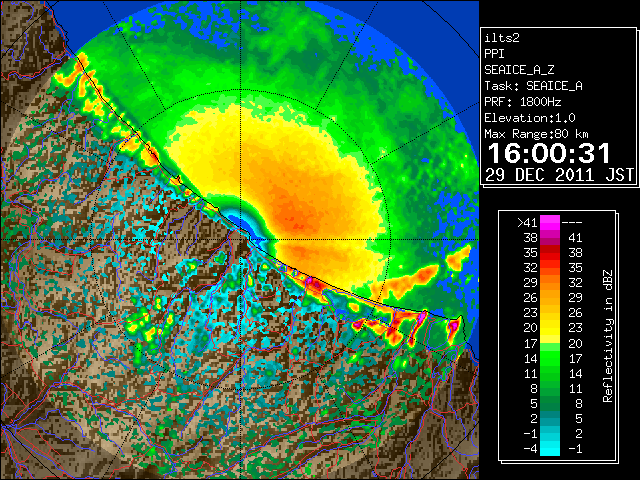
Task: Pick the light cyan swatch at the scale bottom
Action: click(x=550, y=449)
